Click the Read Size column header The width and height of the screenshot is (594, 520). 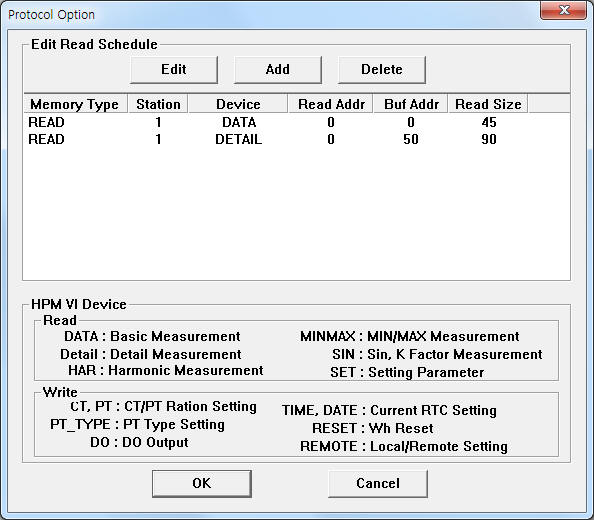tap(488, 104)
